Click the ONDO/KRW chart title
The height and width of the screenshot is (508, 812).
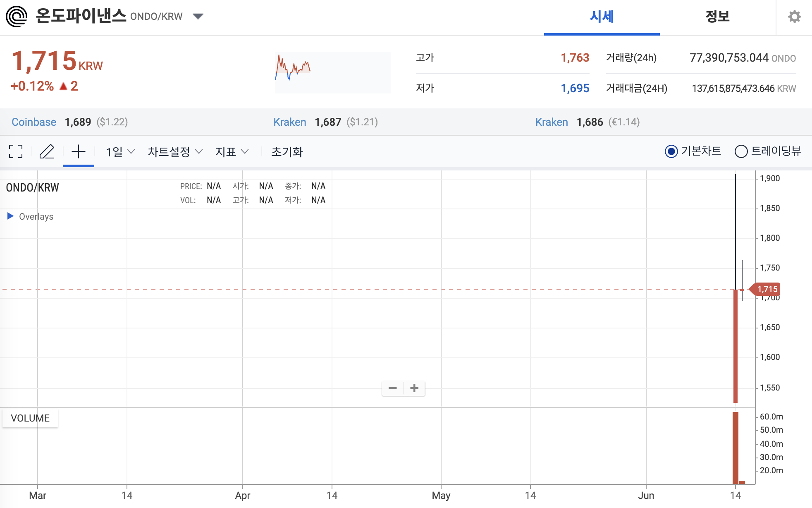32,188
